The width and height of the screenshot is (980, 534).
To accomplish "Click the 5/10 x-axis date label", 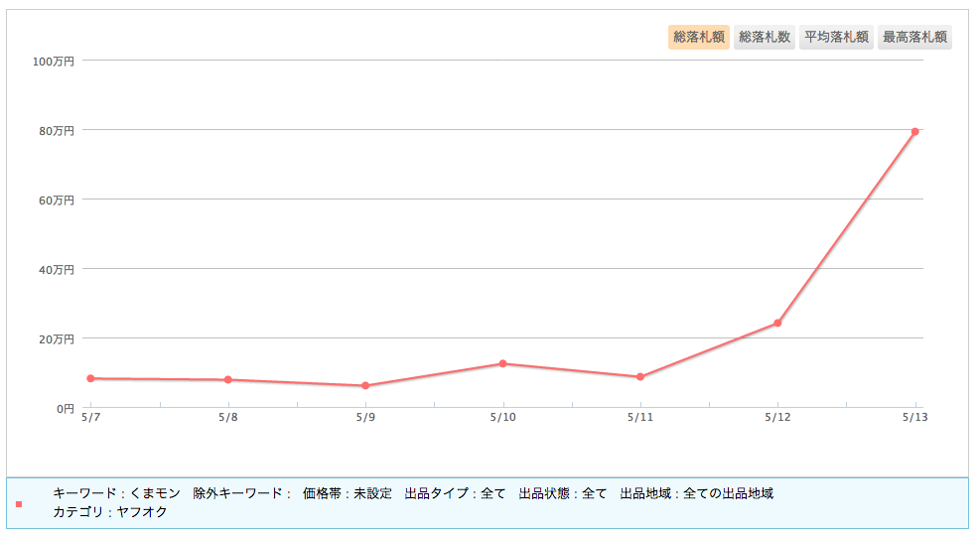I will click(502, 418).
